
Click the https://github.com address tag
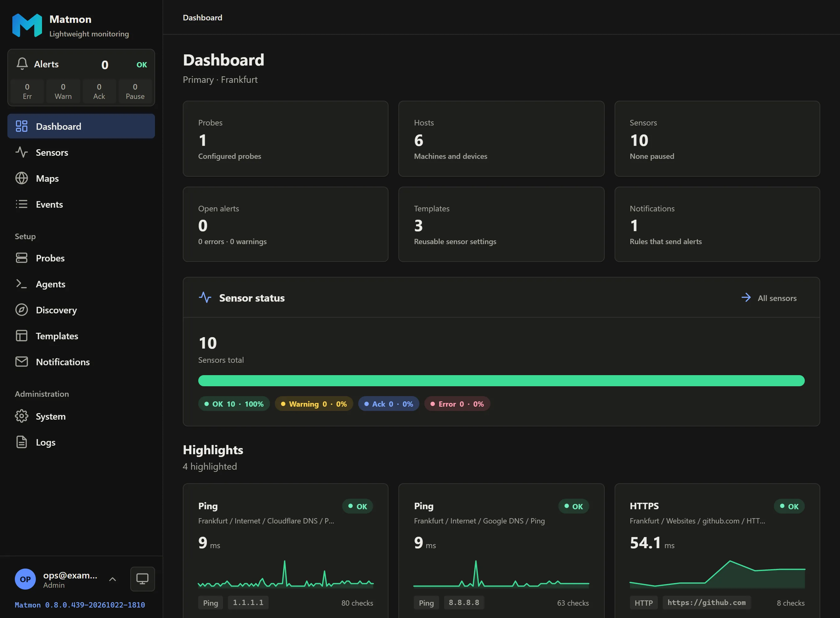tap(707, 603)
